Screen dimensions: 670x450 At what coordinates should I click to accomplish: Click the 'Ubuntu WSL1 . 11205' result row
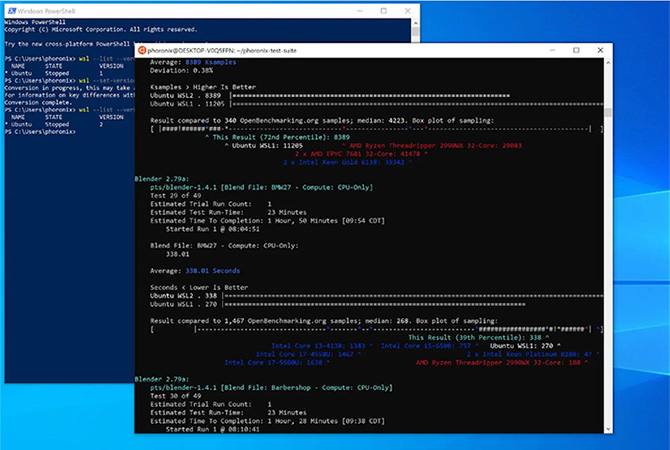pos(376,104)
